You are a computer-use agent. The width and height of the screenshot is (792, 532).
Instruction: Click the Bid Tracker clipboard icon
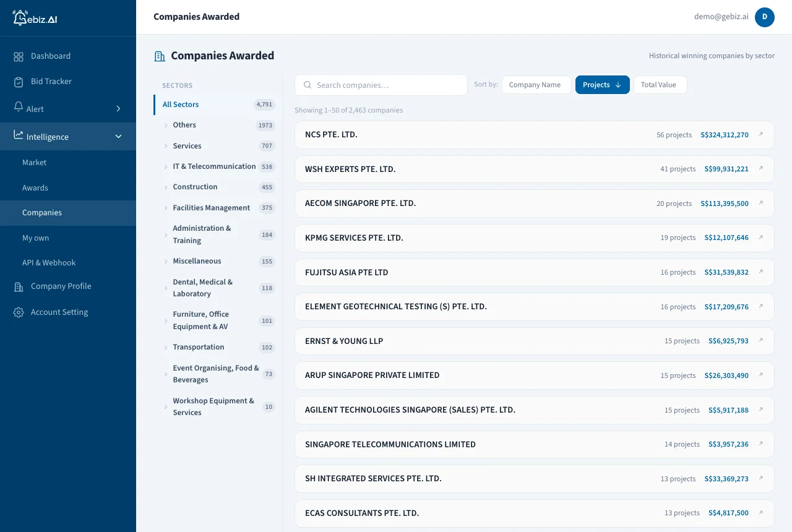coord(19,82)
